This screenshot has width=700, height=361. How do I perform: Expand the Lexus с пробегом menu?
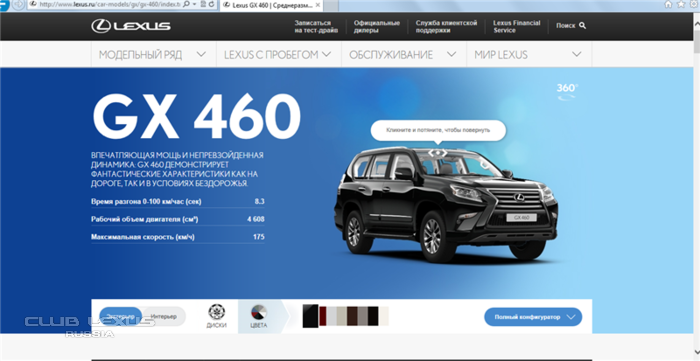tap(279, 54)
